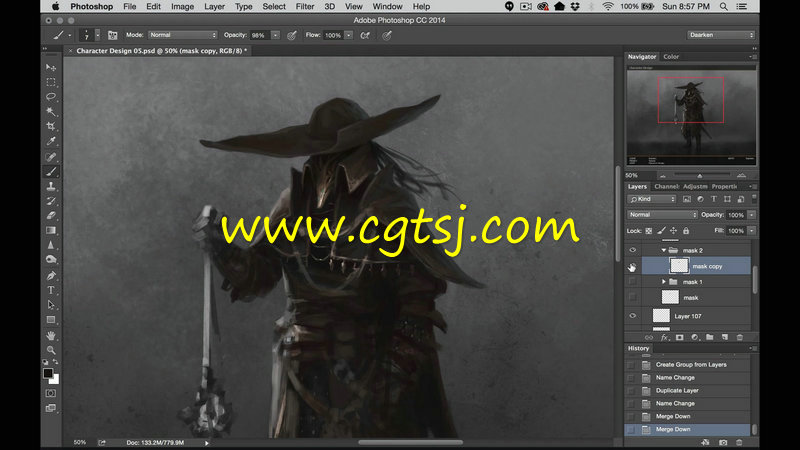Select the Magic Wand tool
The height and width of the screenshot is (450, 800).
click(51, 111)
